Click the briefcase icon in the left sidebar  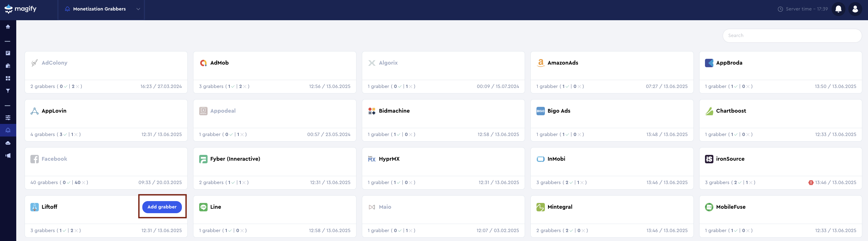[x=7, y=65]
